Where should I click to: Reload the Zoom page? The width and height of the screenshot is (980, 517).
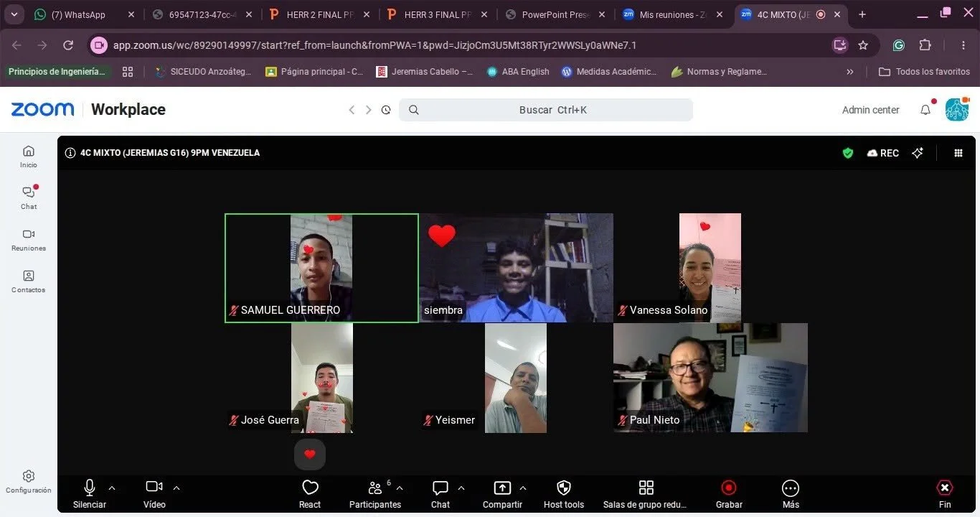(x=68, y=45)
